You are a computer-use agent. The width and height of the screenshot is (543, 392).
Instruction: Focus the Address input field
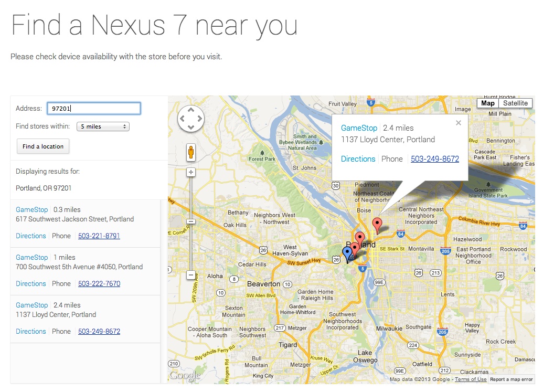[94, 109]
